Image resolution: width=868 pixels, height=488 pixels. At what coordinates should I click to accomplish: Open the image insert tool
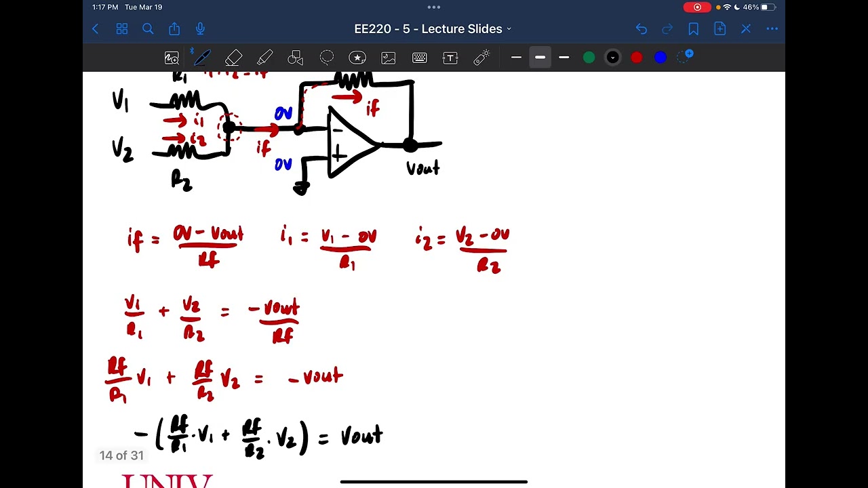click(x=389, y=58)
